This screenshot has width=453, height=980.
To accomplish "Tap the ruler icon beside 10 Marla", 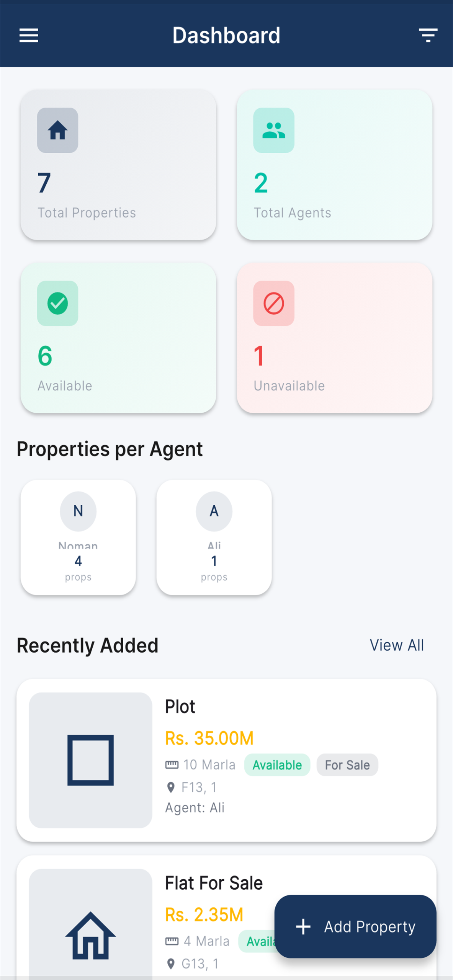I will [x=172, y=765].
